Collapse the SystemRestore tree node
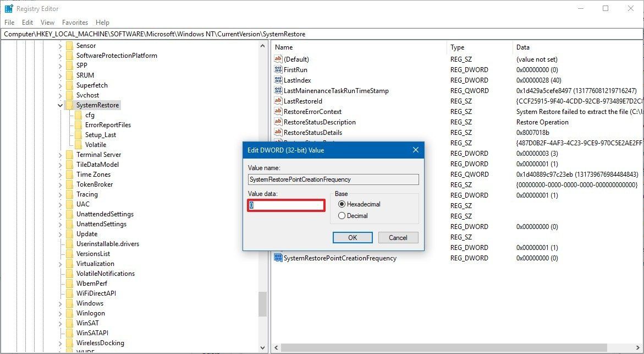Viewport: 644px width, 354px height. [x=60, y=105]
